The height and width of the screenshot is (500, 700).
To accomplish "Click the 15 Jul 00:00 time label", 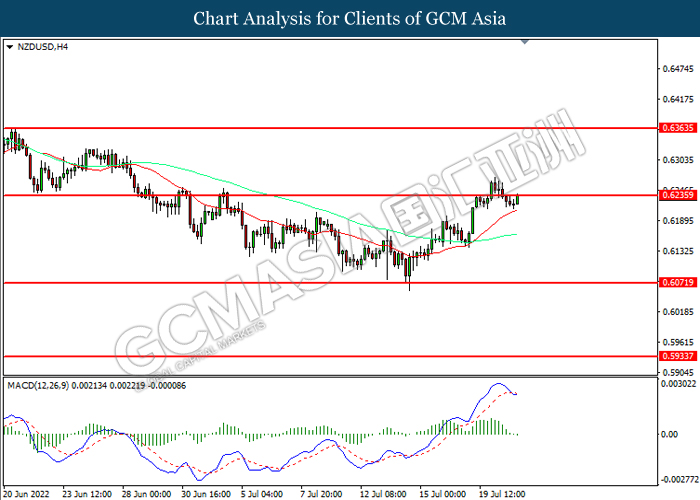I will (442, 494).
